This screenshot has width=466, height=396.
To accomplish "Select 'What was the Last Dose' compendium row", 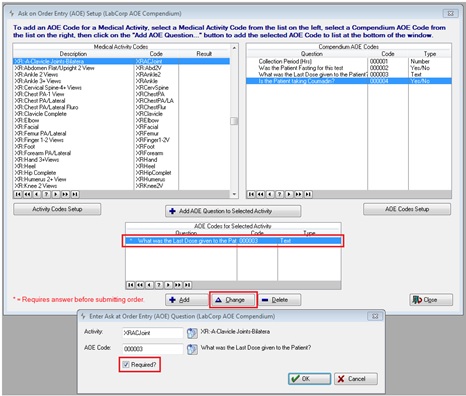I will click(349, 74).
